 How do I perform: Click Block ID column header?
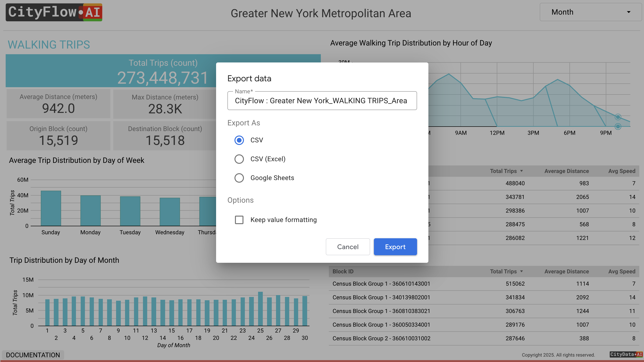343,271
